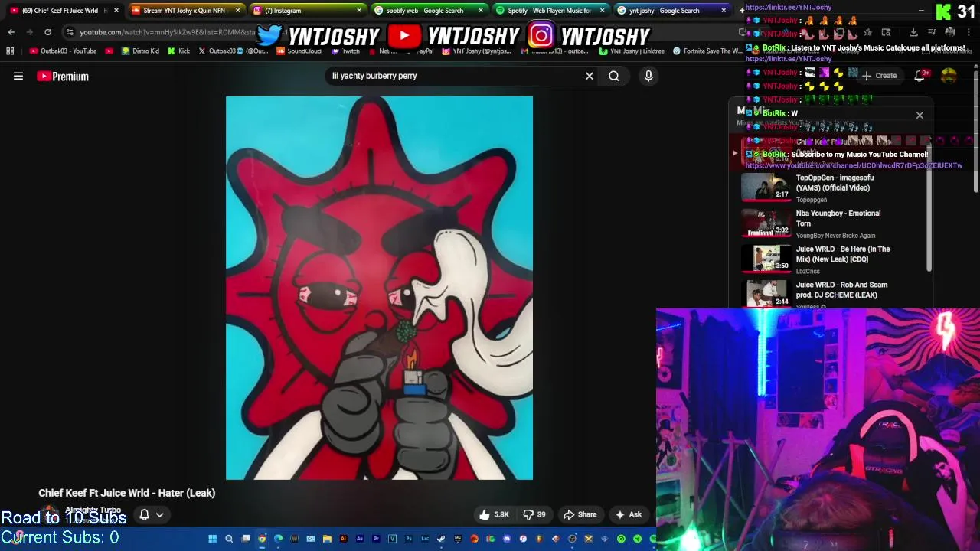The image size is (980, 551).
Task: View site information icon in address bar
Action: point(70,32)
